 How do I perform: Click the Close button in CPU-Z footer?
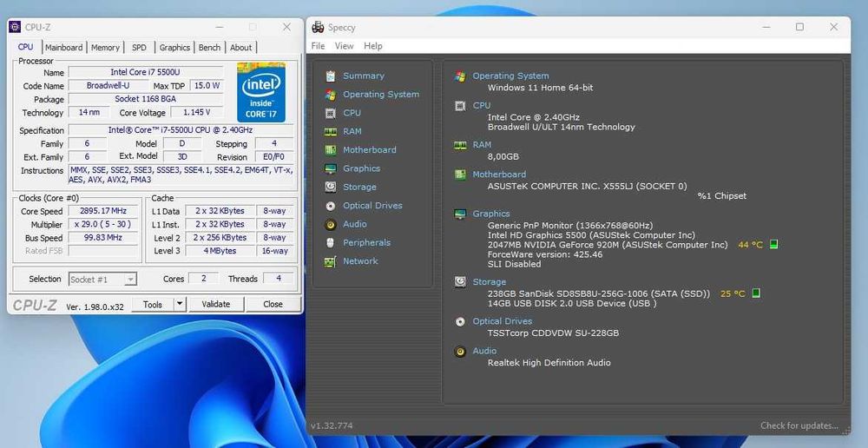(x=273, y=304)
